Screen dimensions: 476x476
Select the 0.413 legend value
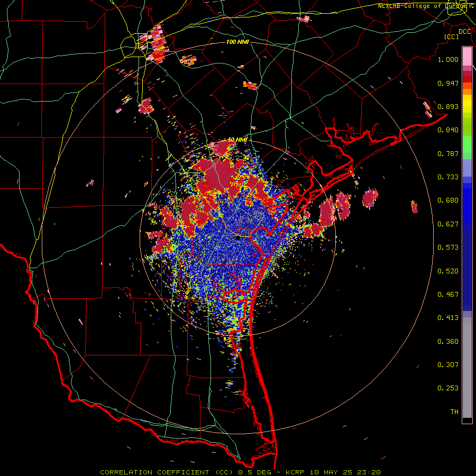tap(448, 318)
